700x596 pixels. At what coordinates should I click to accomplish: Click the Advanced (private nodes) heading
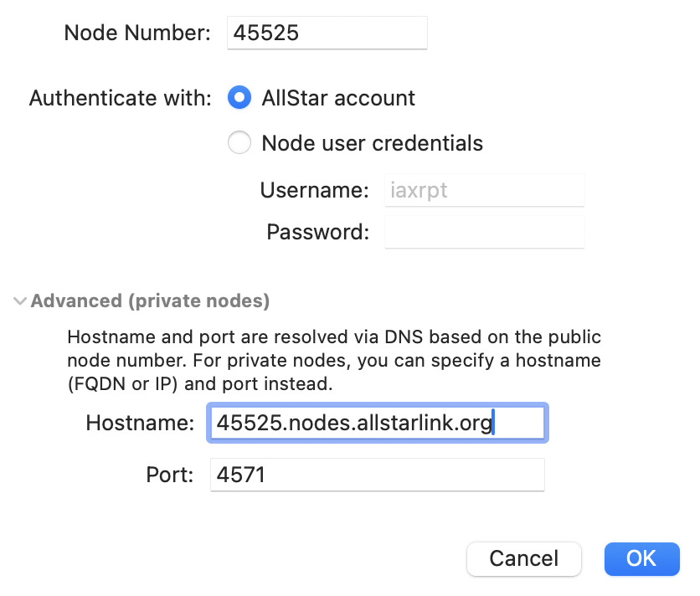(150, 301)
